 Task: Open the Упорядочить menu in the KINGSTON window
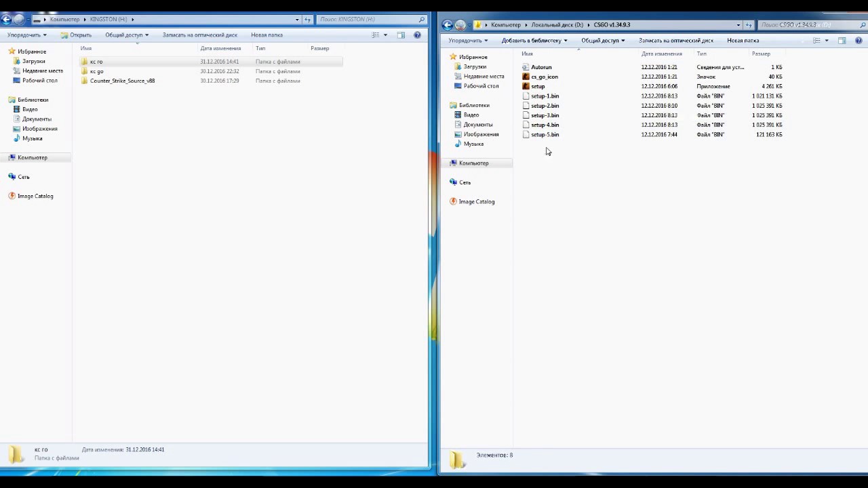tap(26, 35)
